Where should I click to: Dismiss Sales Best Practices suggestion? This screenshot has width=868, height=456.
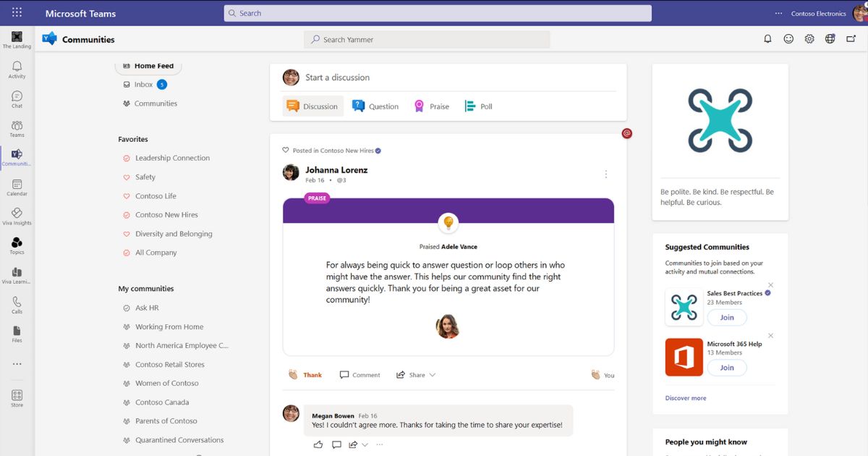pos(770,285)
